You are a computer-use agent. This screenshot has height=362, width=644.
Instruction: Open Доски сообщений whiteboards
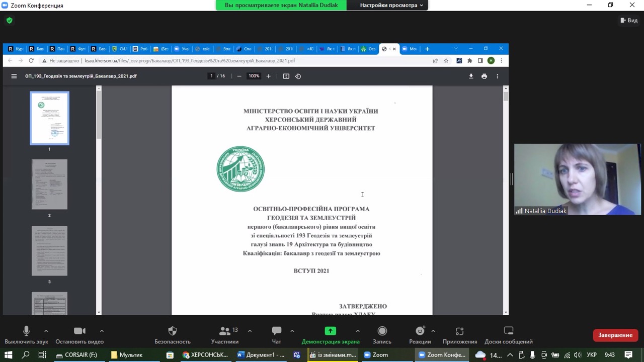point(509,335)
